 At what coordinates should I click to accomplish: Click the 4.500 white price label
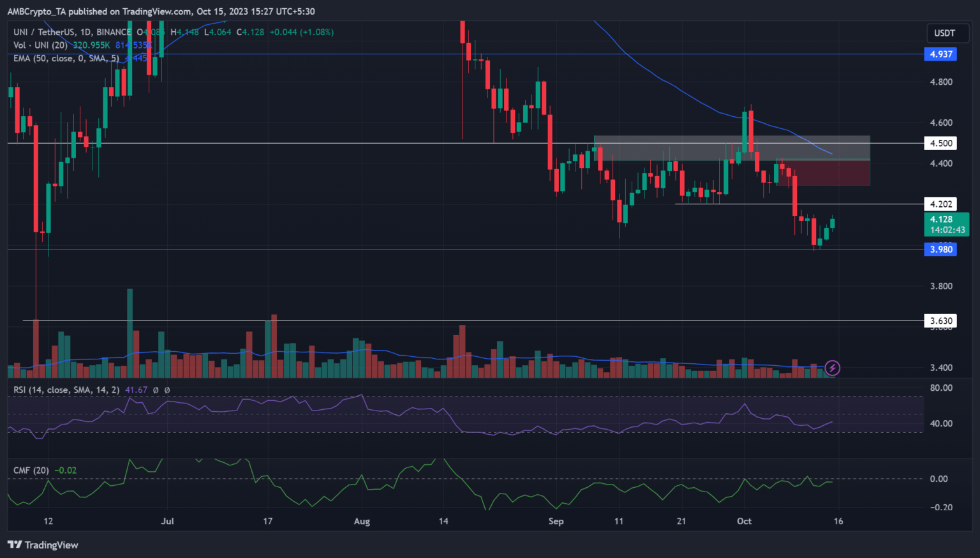pyautogui.click(x=940, y=143)
